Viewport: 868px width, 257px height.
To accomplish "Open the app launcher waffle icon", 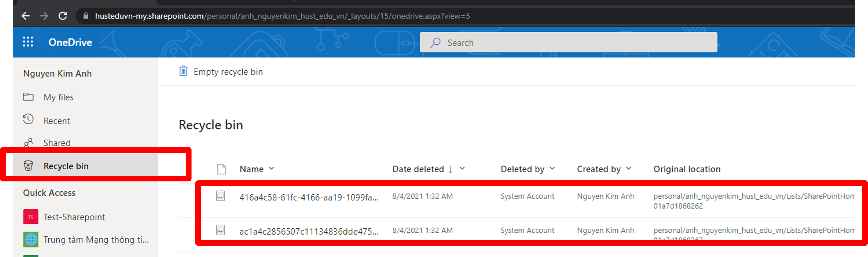I will [x=28, y=42].
